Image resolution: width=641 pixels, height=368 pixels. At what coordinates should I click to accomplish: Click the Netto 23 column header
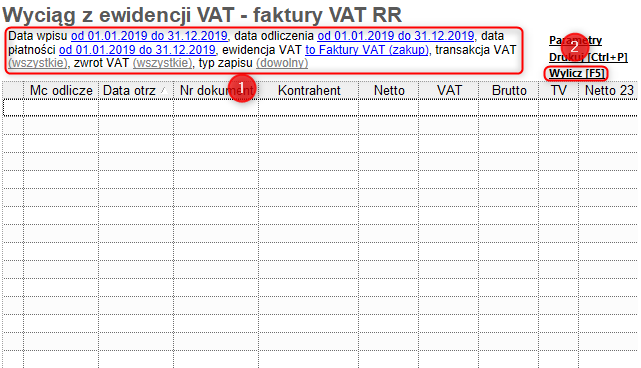tap(609, 90)
